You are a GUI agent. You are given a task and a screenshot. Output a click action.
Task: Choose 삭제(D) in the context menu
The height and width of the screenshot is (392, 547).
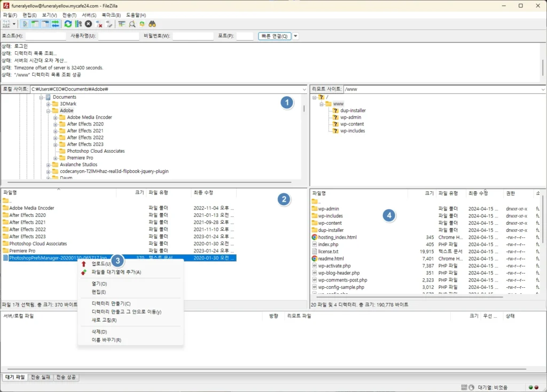pyautogui.click(x=130, y=332)
